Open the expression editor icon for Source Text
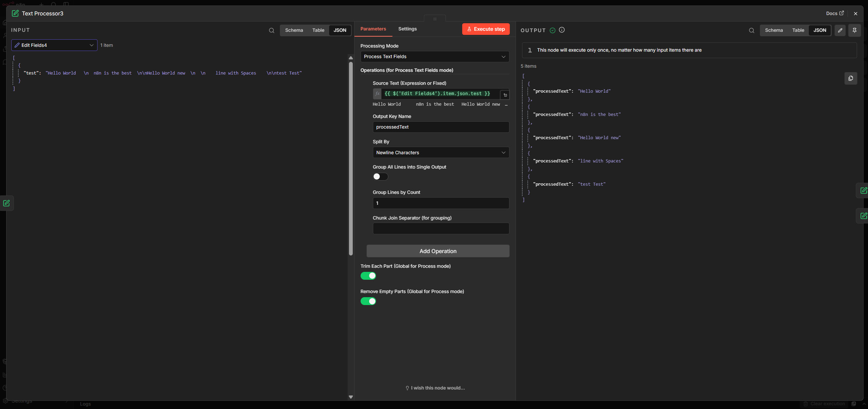Image resolution: width=868 pixels, height=409 pixels. click(505, 95)
